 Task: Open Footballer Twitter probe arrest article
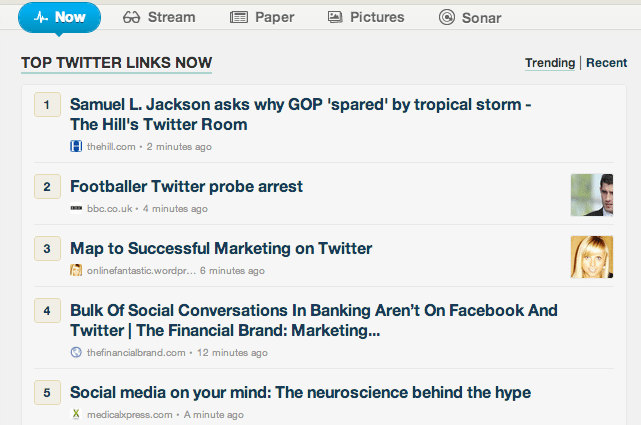[186, 186]
